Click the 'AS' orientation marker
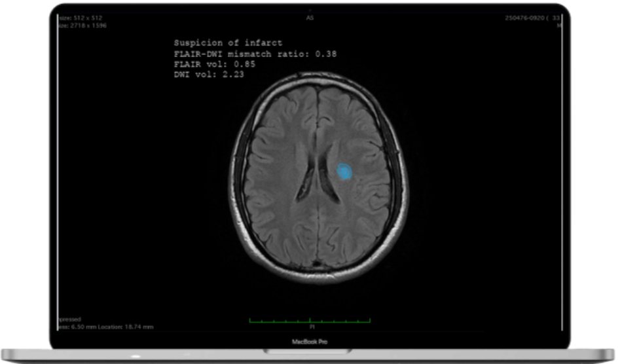 (x=310, y=18)
